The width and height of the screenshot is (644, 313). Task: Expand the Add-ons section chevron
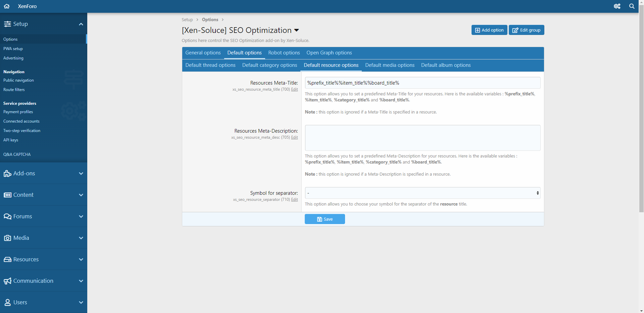pyautogui.click(x=81, y=173)
